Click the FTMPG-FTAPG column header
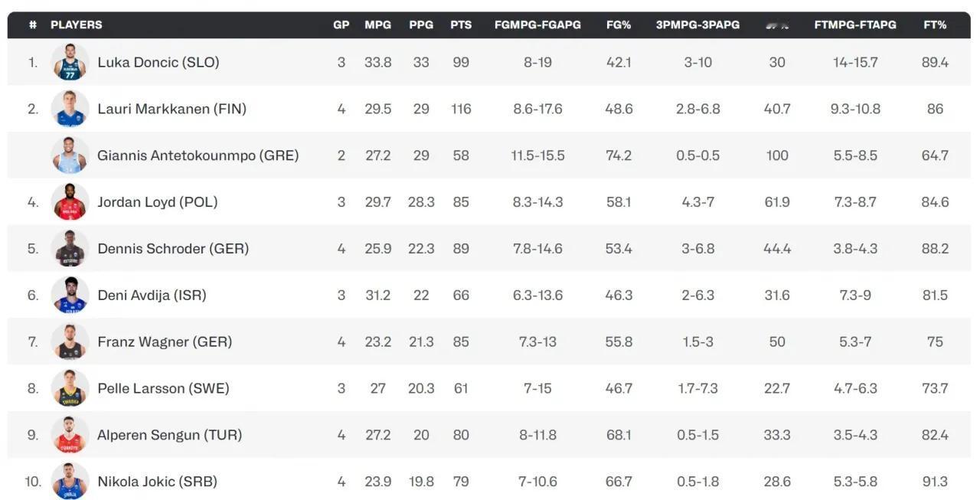980x500 pixels. pos(855,25)
